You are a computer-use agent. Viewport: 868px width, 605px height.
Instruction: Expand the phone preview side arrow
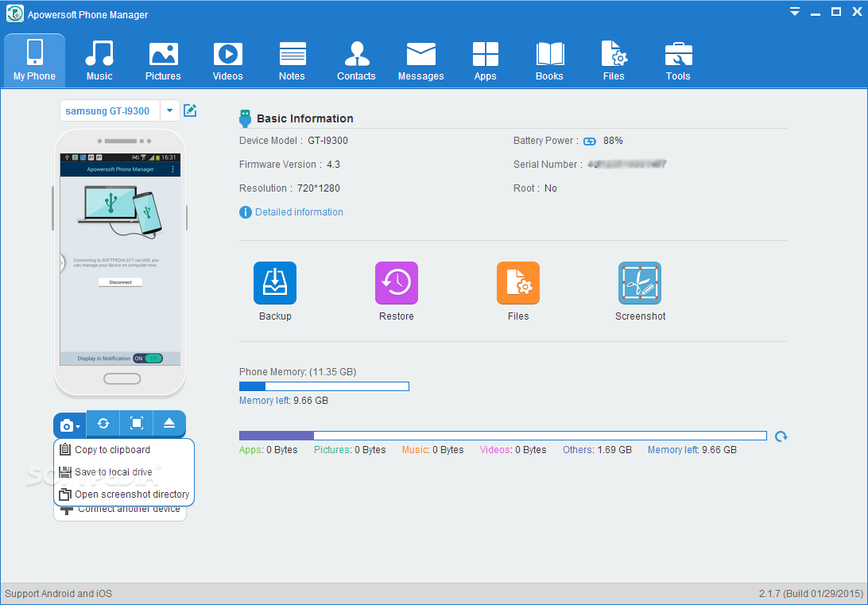62,263
